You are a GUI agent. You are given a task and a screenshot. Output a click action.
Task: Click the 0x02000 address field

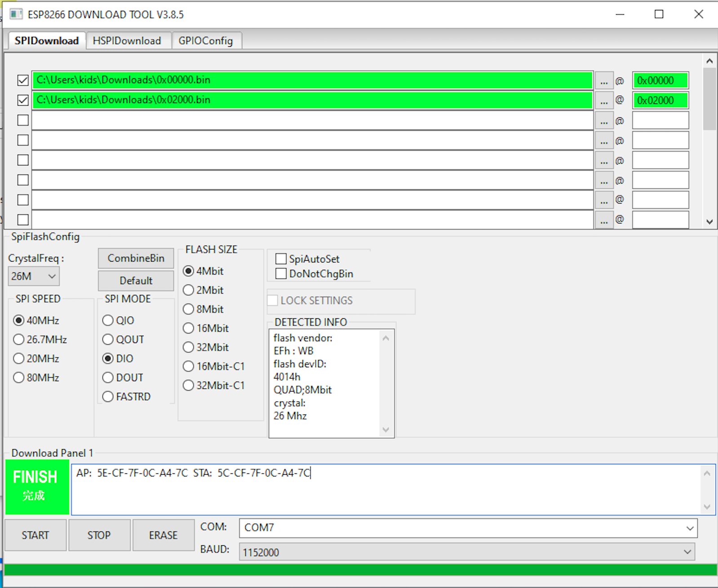tap(660, 101)
